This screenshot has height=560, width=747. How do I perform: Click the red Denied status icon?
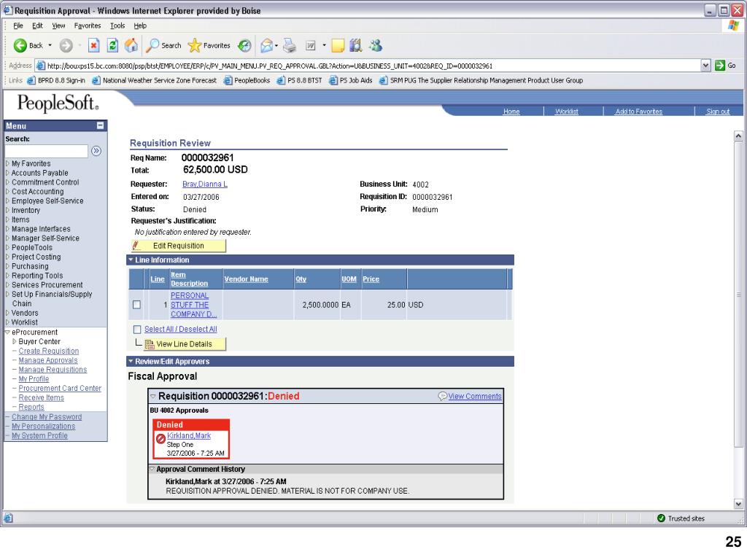point(161,439)
